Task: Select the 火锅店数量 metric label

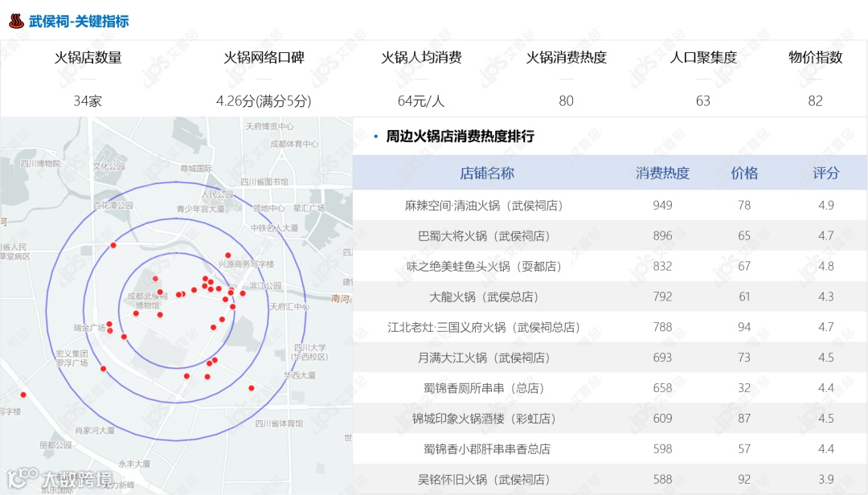Action: (x=88, y=58)
